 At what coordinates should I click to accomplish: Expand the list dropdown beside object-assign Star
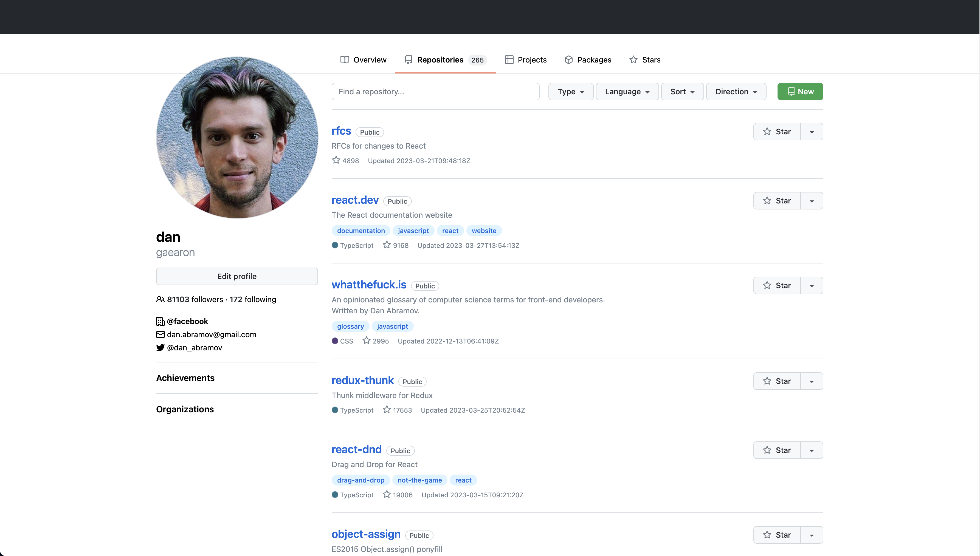point(812,535)
